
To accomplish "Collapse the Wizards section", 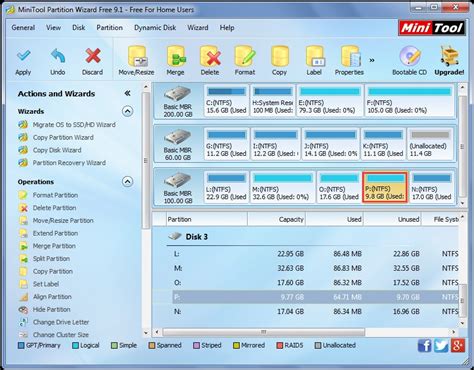I will (x=127, y=111).
